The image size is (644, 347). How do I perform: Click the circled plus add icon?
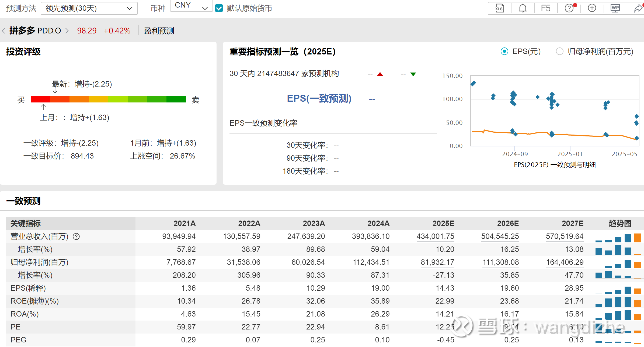click(592, 8)
